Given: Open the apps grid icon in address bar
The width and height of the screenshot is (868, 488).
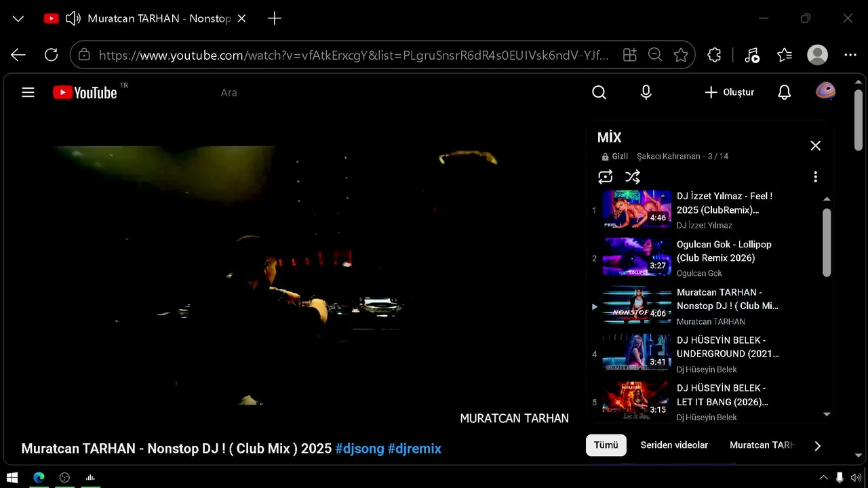Looking at the screenshot, I should (630, 55).
